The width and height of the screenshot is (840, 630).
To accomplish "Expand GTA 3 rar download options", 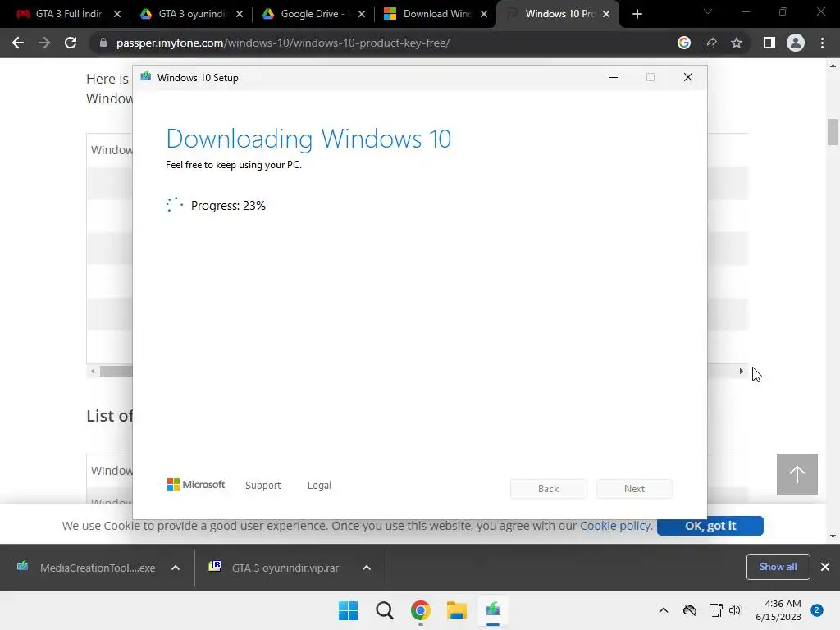I will [x=367, y=568].
